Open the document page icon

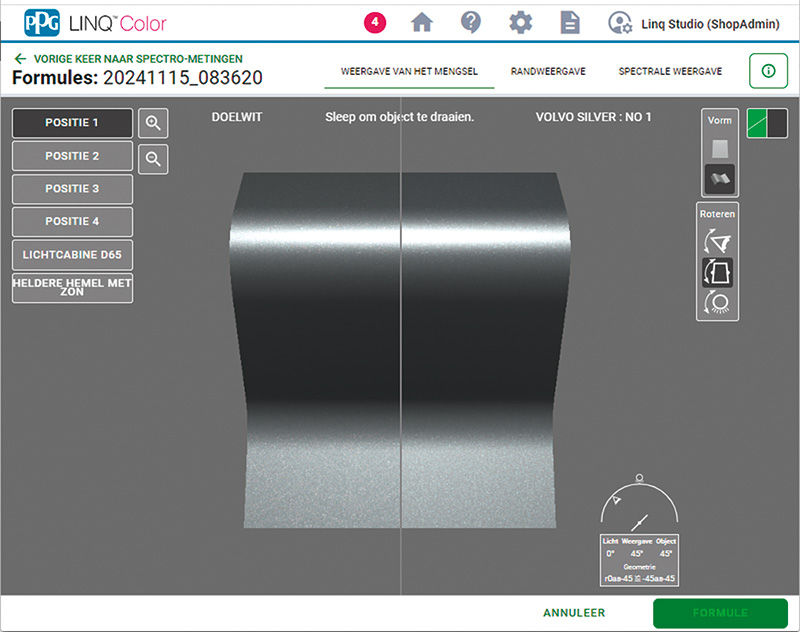tap(570, 23)
